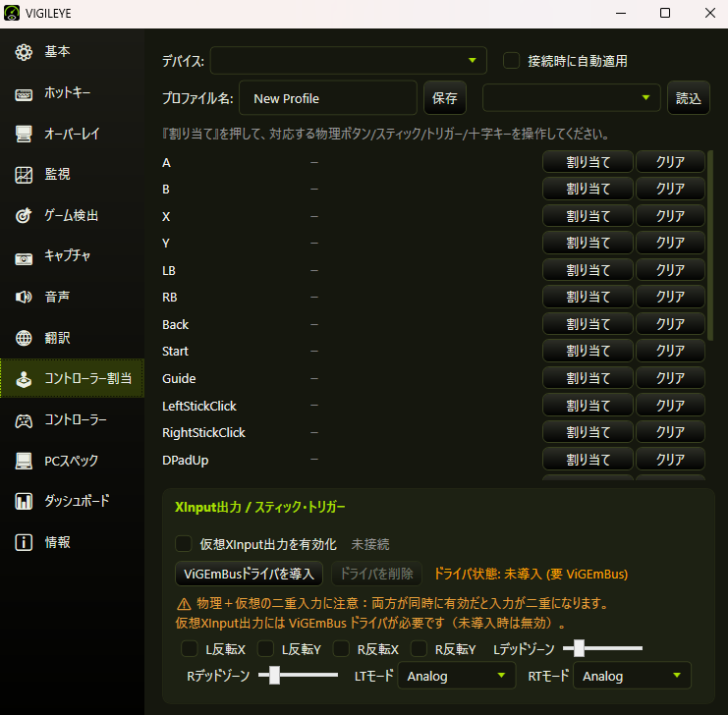728x715 pixels.
Task: Click the プロファイル名 New Profile field
Action: pos(328,98)
